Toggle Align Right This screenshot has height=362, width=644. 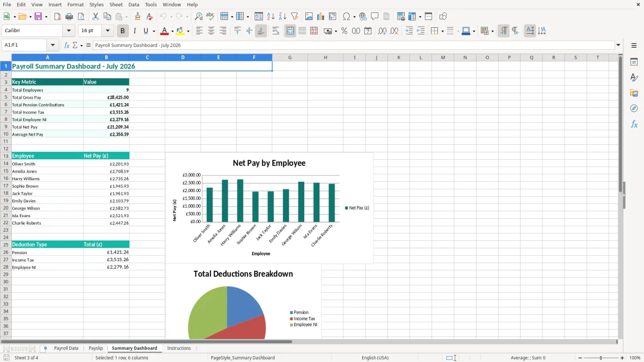[223, 31]
